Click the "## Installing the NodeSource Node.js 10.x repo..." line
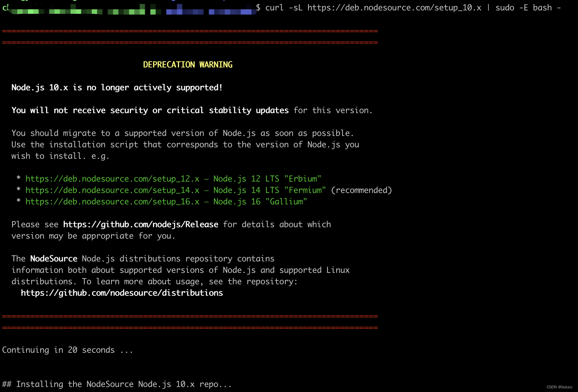This screenshot has height=392, width=578. [117, 384]
